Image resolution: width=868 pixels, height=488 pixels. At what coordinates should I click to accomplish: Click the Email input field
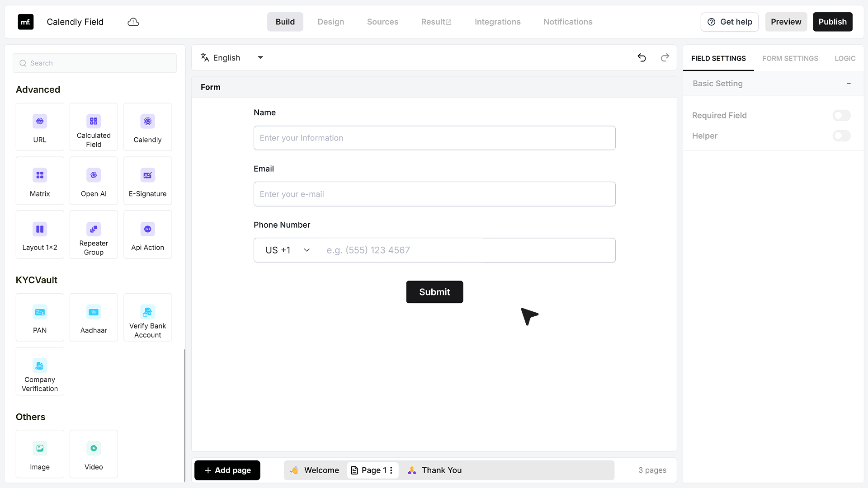tap(434, 194)
